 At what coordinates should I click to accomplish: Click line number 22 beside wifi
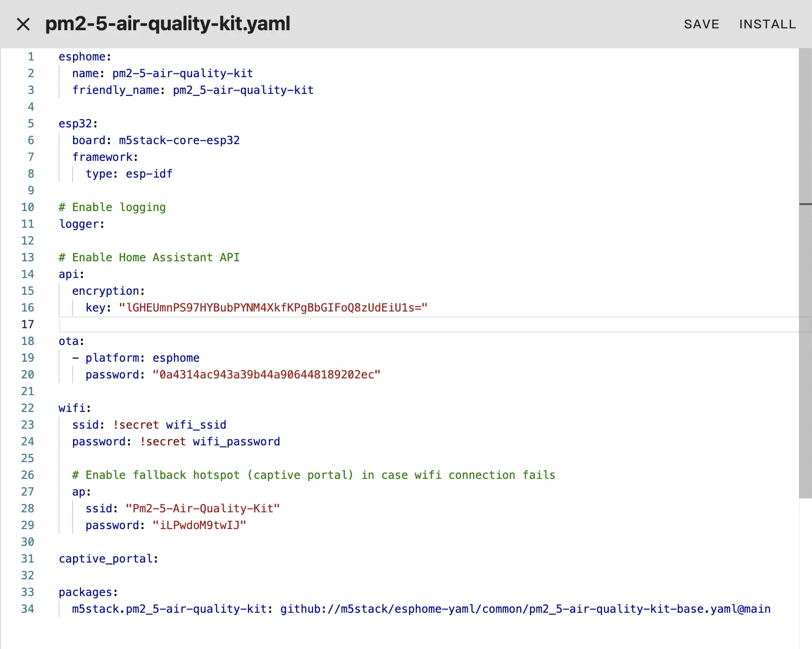click(x=28, y=408)
